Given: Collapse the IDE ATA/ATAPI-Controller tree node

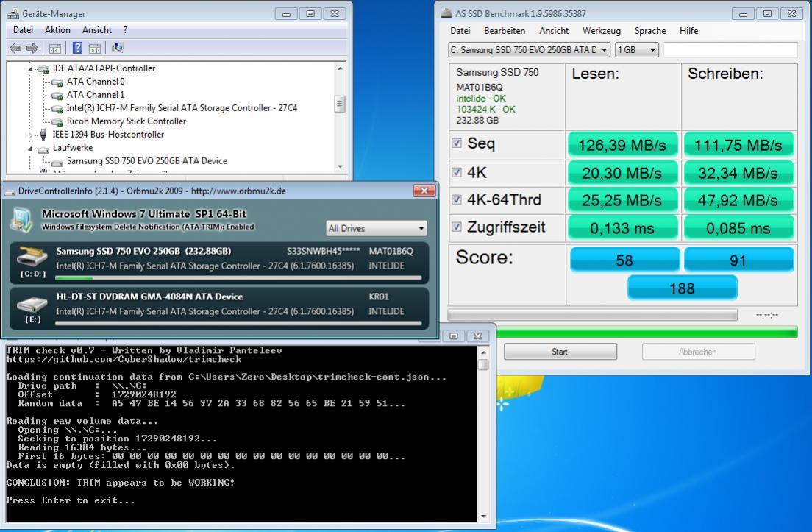Looking at the screenshot, I should (30, 69).
